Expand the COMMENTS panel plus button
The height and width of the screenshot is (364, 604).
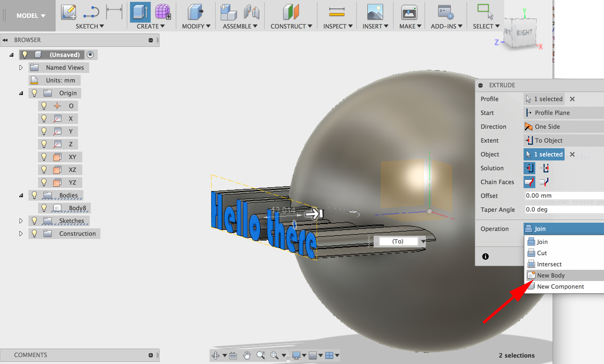151,355
